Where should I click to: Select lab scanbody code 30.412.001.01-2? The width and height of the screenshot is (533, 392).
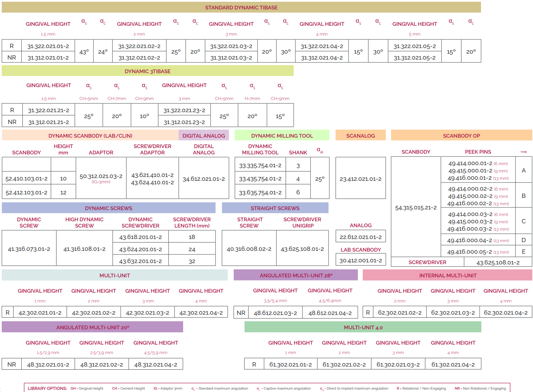[x=360, y=260]
